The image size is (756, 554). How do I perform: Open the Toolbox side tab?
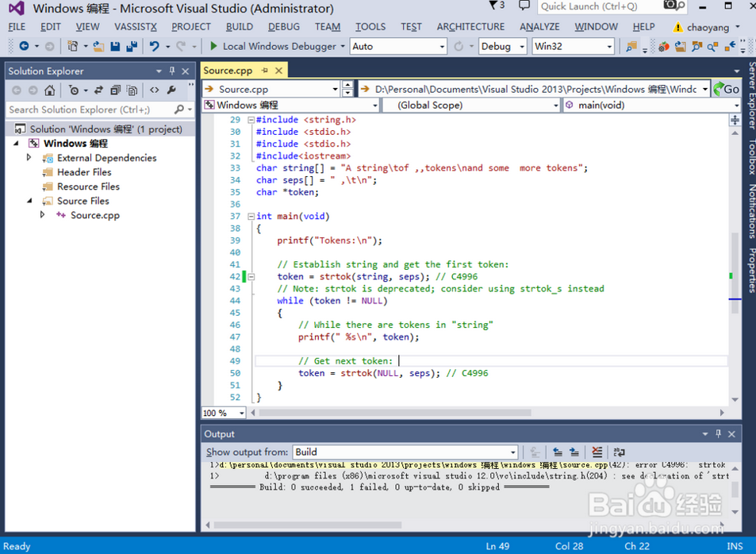pos(751,157)
